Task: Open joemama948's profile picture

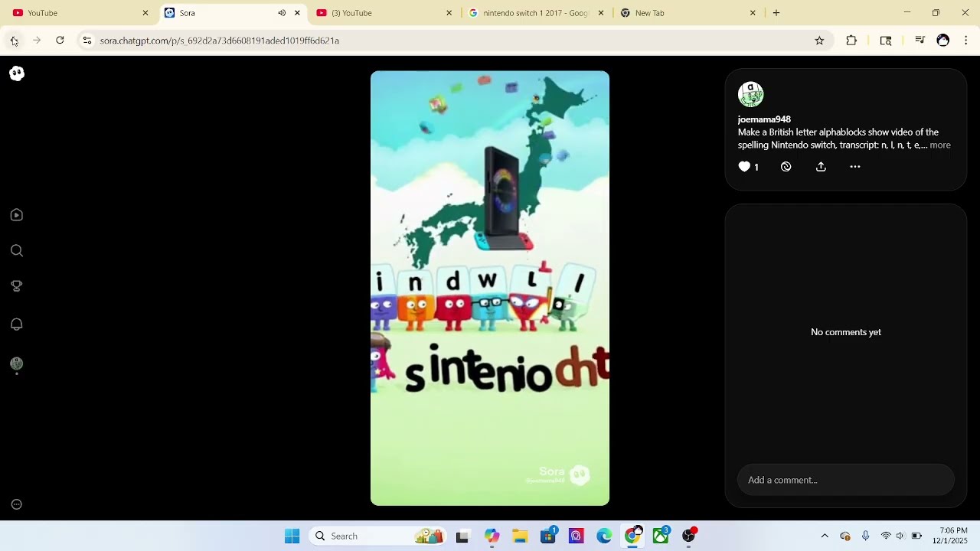Action: [751, 95]
